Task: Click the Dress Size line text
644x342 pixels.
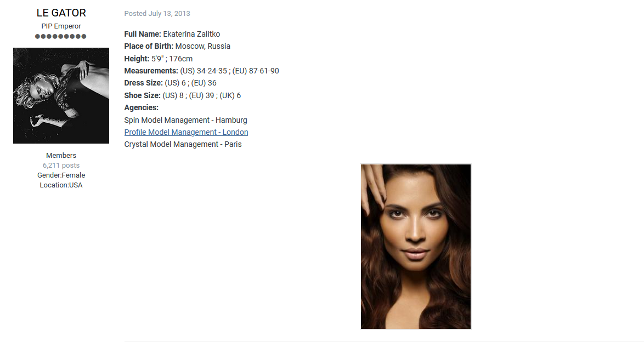Action: click(171, 83)
